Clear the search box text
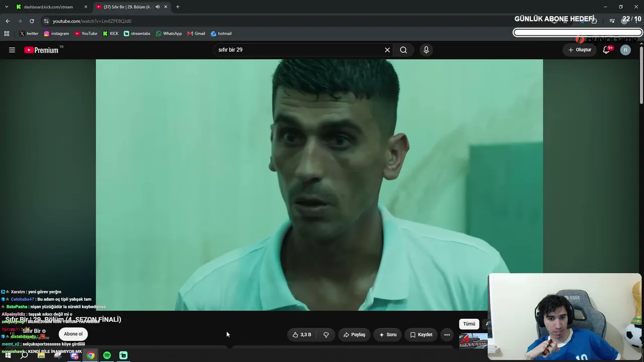The width and height of the screenshot is (644, 362). pyautogui.click(x=387, y=50)
